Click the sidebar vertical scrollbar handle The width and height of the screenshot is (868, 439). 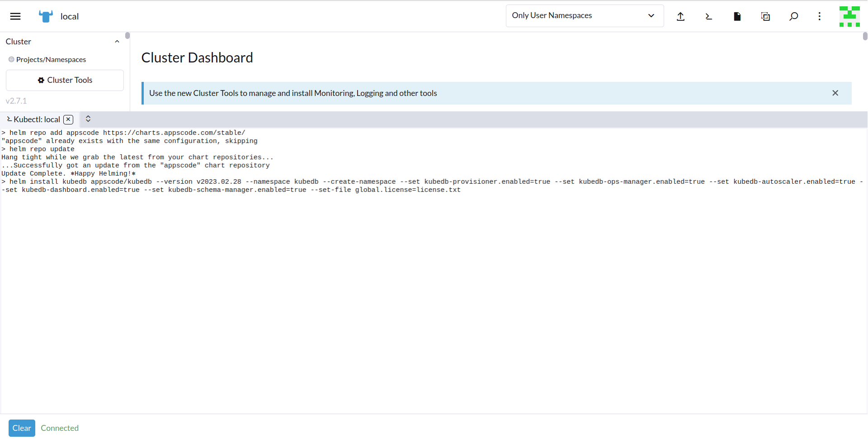coord(127,36)
